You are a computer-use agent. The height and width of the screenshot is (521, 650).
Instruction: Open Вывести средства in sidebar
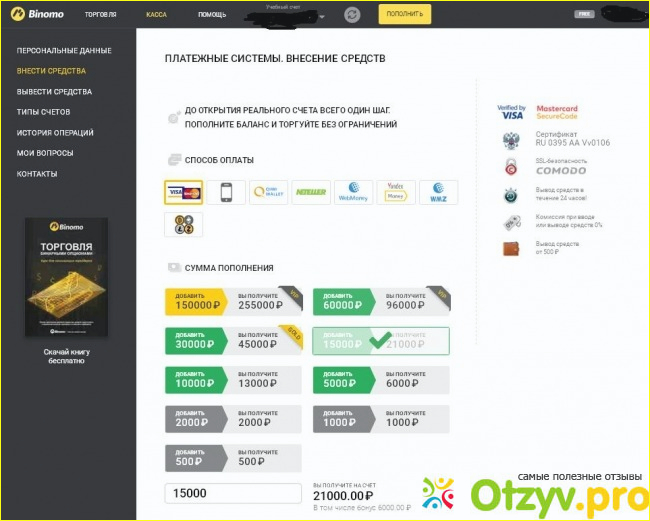point(54,92)
